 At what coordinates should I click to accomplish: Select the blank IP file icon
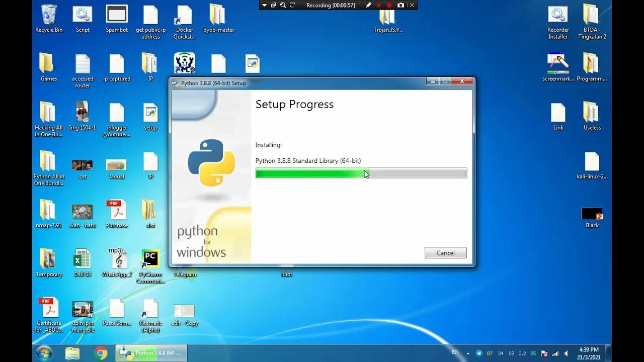point(150,165)
